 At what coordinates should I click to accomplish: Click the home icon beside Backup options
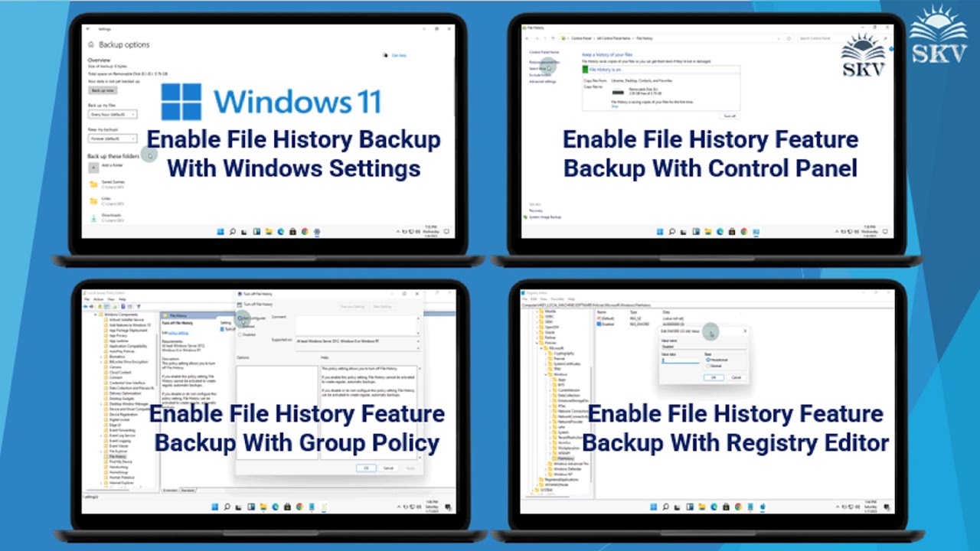pyautogui.click(x=91, y=44)
